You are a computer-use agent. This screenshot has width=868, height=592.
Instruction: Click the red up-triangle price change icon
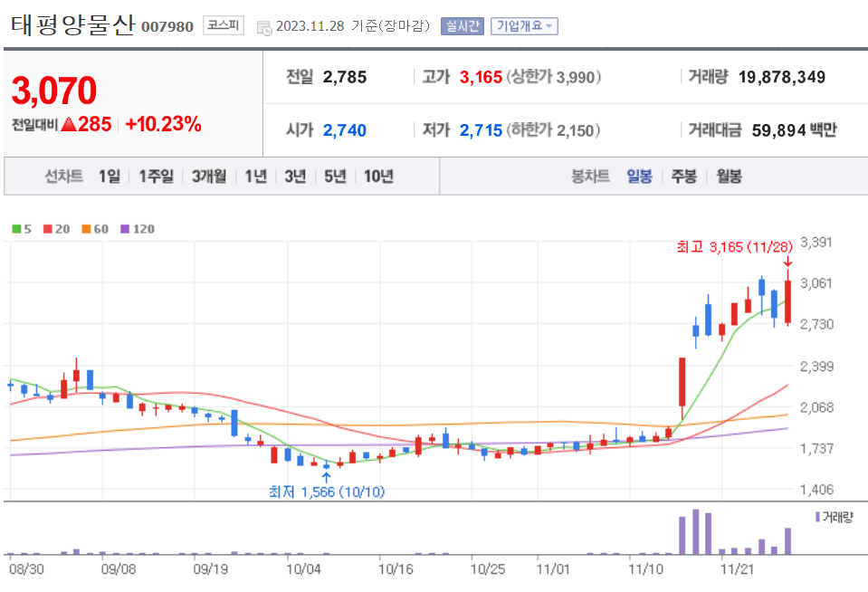point(69,124)
